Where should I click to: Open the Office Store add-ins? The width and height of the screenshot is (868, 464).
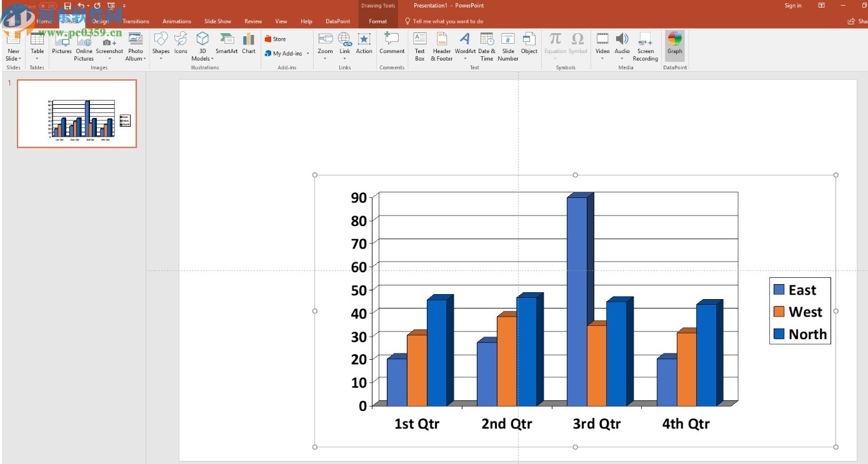point(275,39)
